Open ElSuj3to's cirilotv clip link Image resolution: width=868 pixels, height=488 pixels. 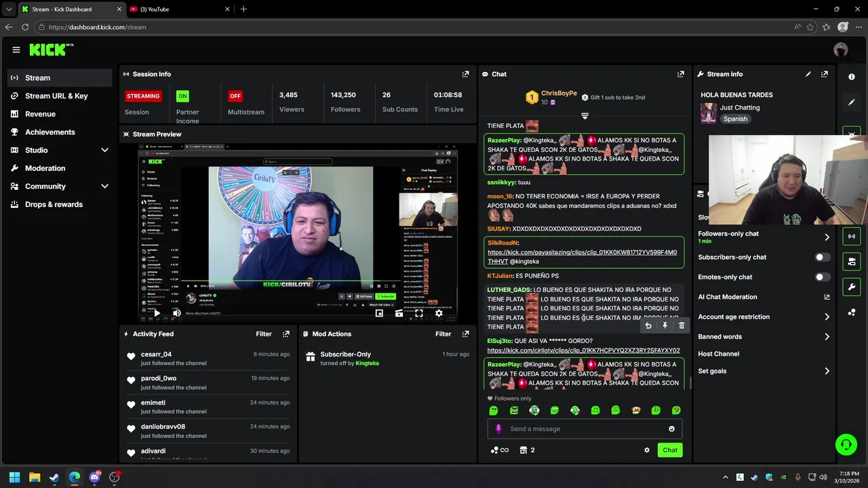[x=583, y=351]
